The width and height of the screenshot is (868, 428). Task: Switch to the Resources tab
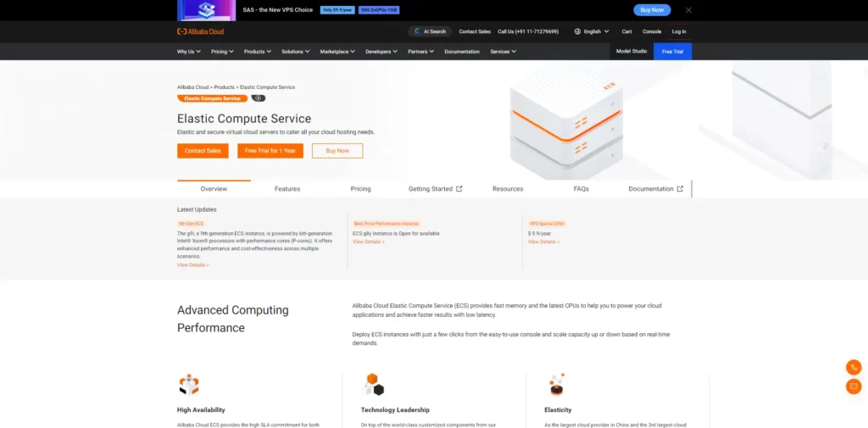point(508,189)
